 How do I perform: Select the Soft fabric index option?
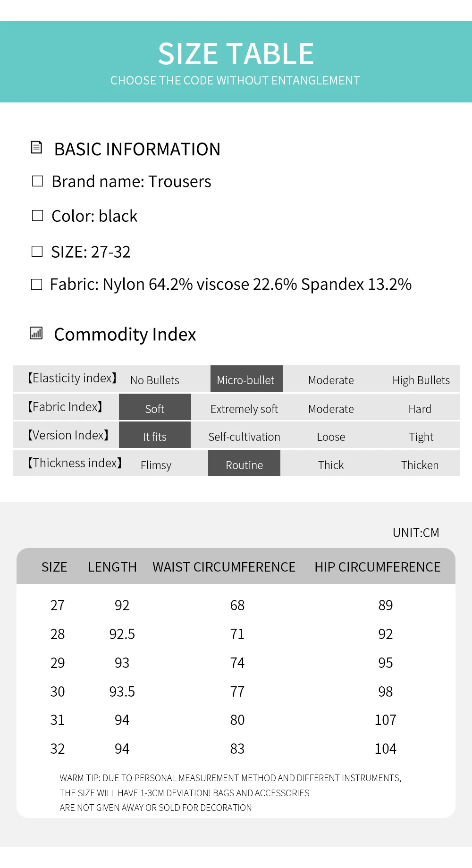(155, 407)
